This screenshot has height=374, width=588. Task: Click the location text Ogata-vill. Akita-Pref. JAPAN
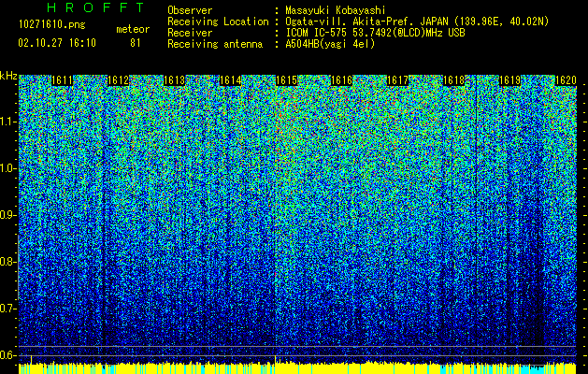point(366,22)
